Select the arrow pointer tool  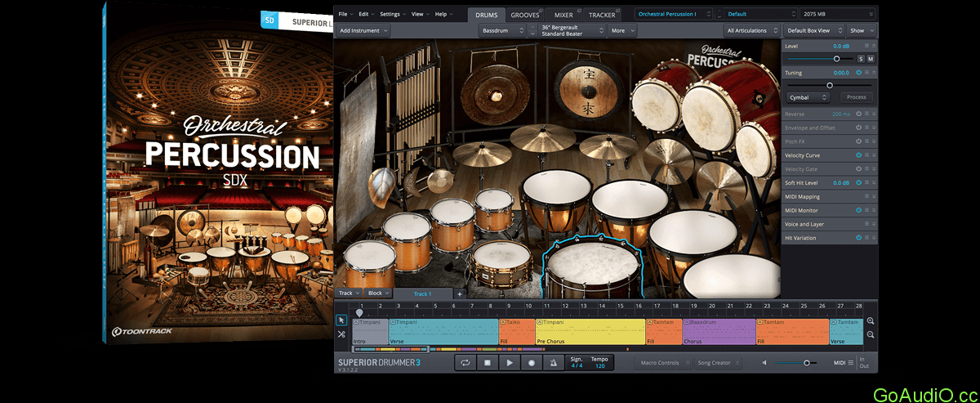[x=341, y=320]
